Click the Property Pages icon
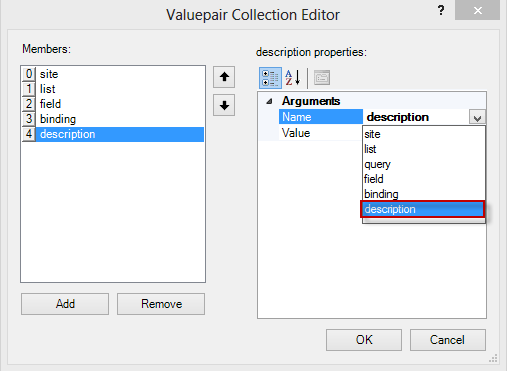 [322, 78]
